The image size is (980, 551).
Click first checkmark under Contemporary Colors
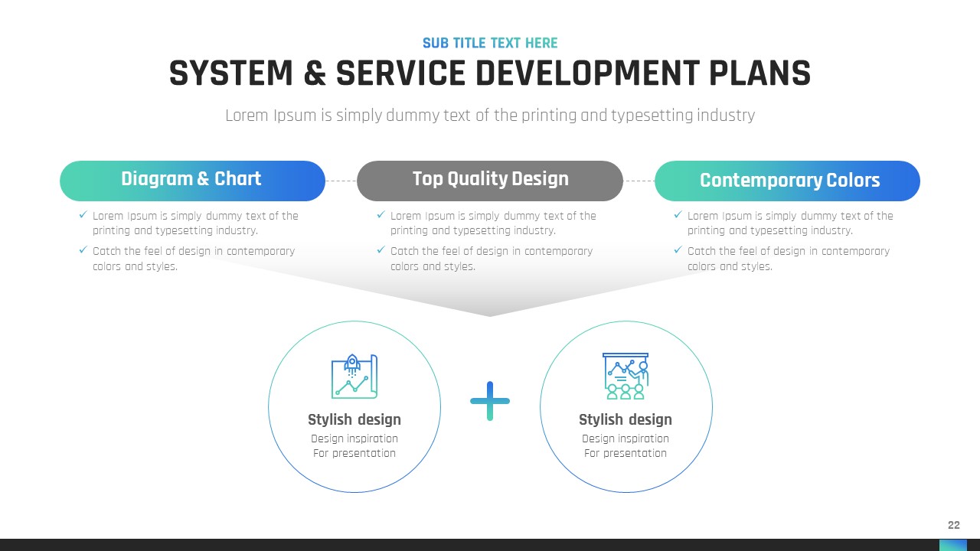678,216
